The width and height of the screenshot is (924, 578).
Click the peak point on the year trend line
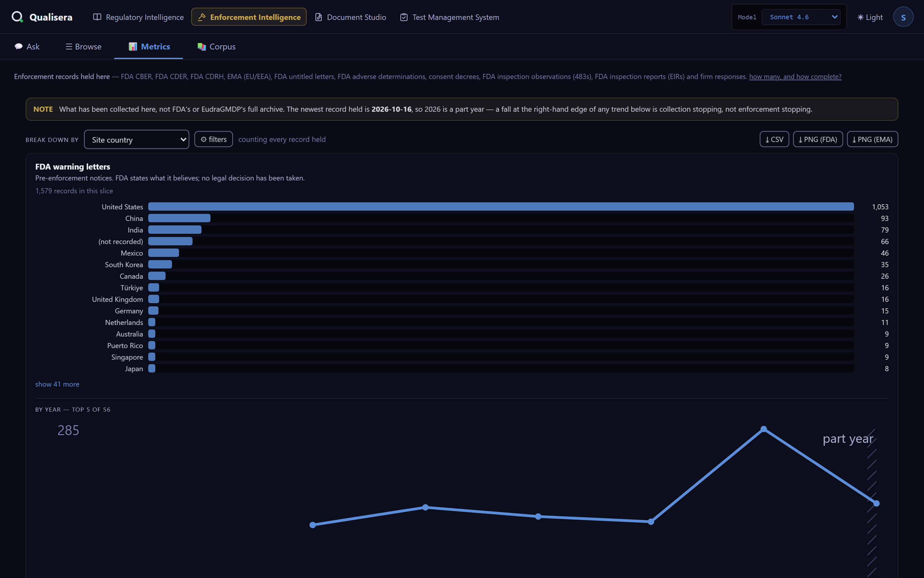(764, 429)
